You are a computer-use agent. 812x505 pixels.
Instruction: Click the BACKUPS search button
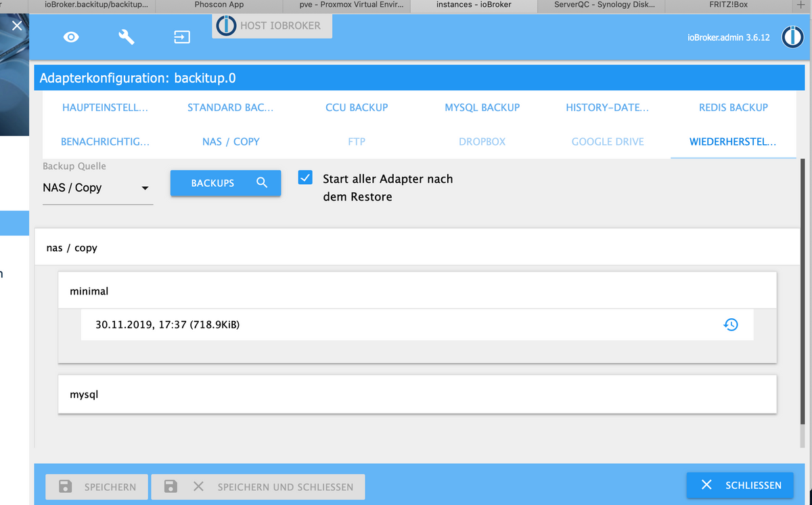click(225, 183)
